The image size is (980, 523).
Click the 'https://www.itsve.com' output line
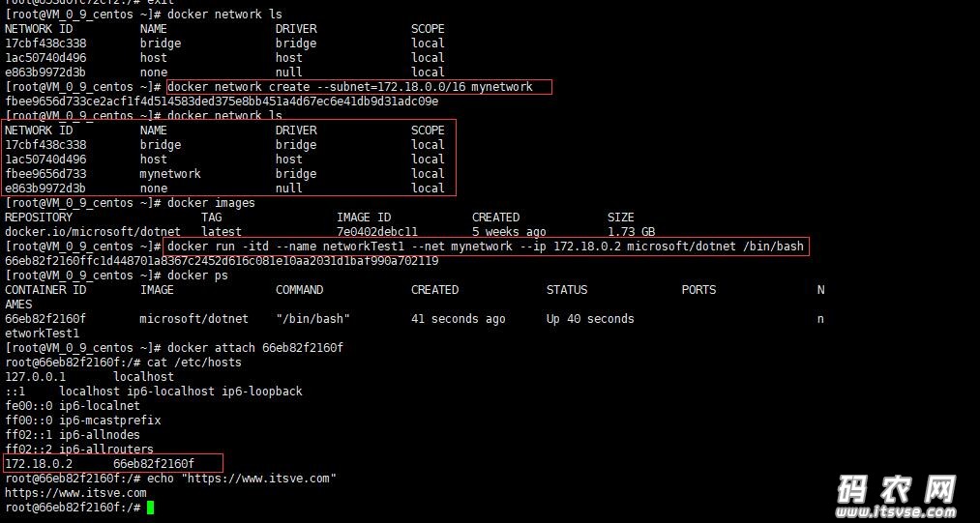(x=75, y=492)
